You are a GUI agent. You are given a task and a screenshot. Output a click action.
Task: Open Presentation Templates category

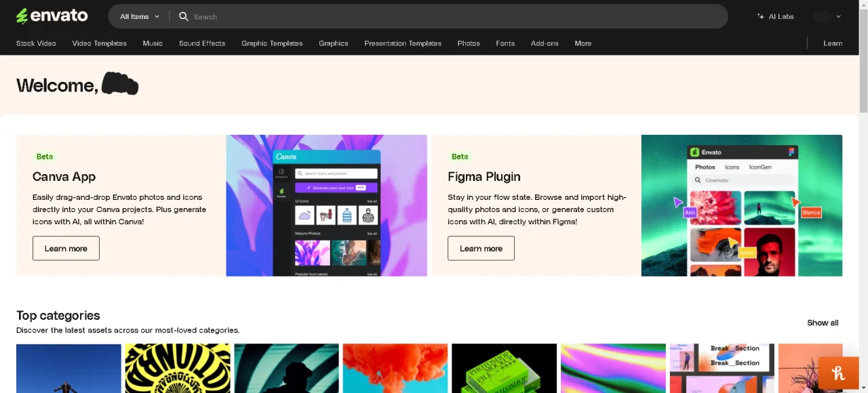[x=403, y=43]
